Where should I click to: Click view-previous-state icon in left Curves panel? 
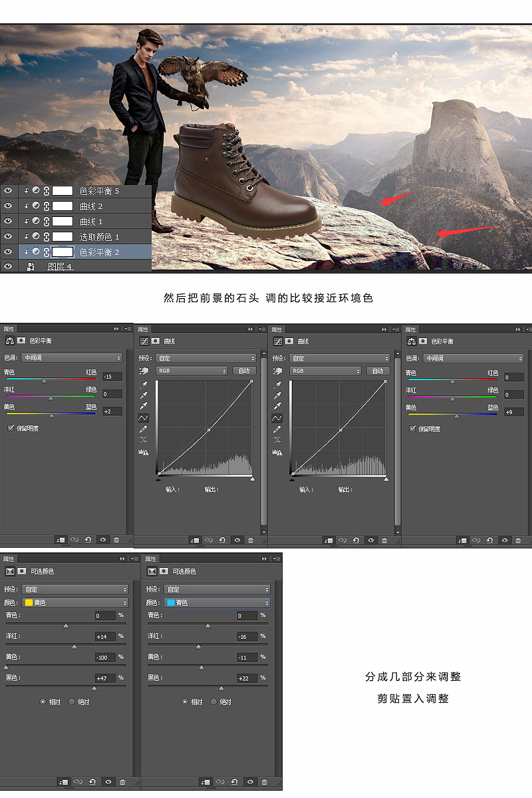click(x=209, y=540)
